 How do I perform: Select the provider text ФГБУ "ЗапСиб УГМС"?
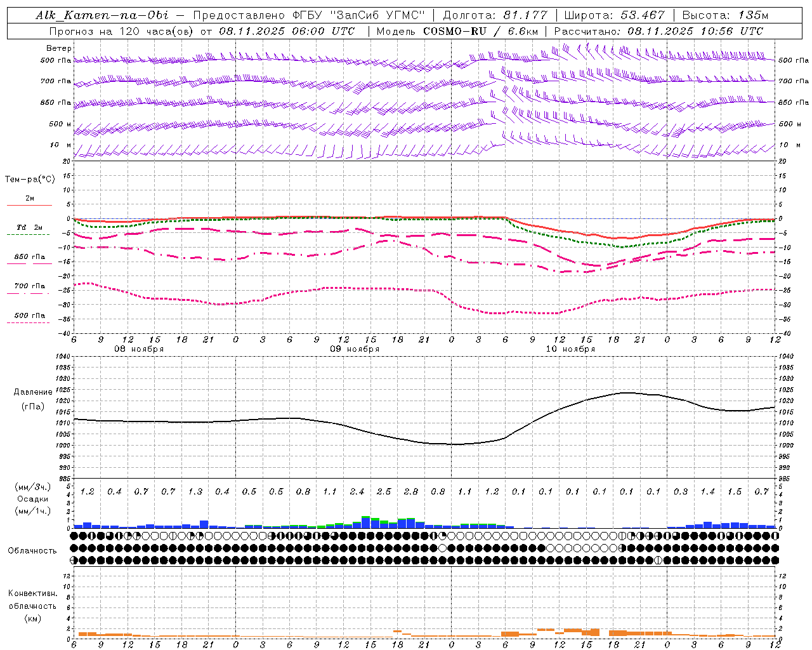point(359,15)
